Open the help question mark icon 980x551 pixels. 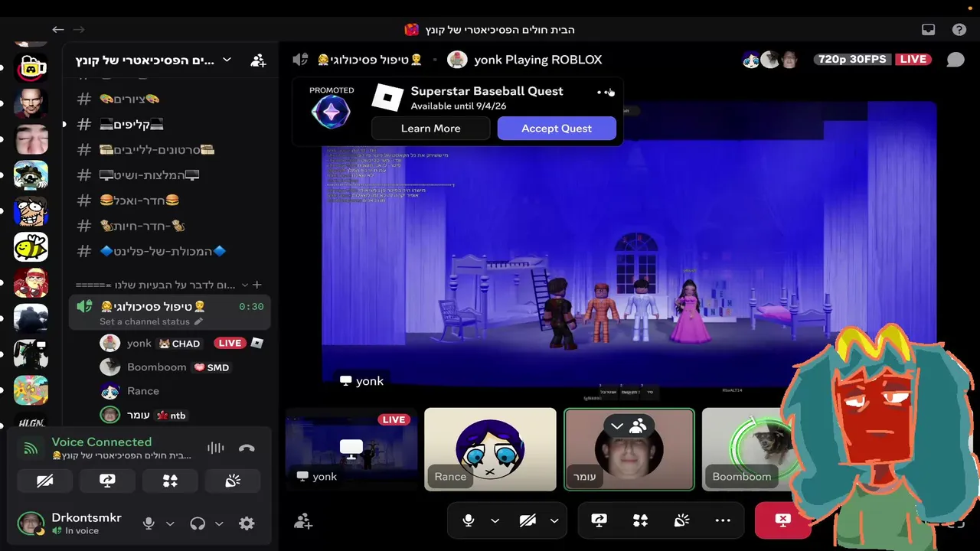(x=959, y=30)
